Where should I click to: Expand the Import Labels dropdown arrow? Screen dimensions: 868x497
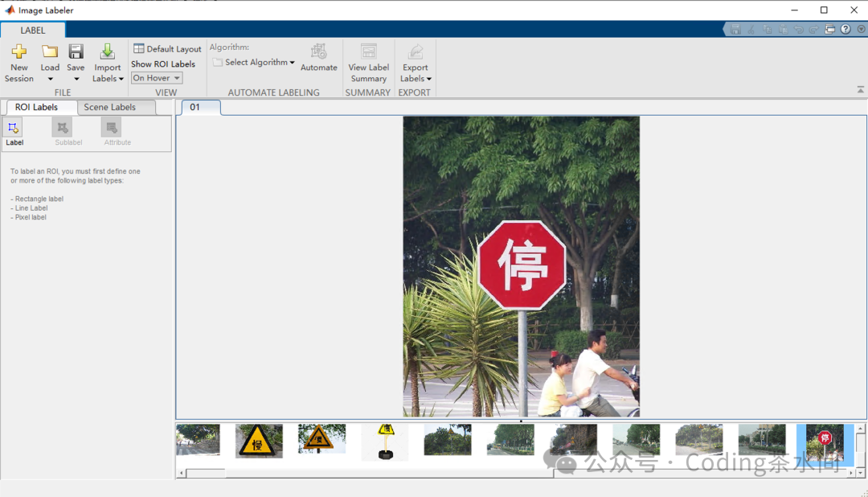[x=121, y=79]
